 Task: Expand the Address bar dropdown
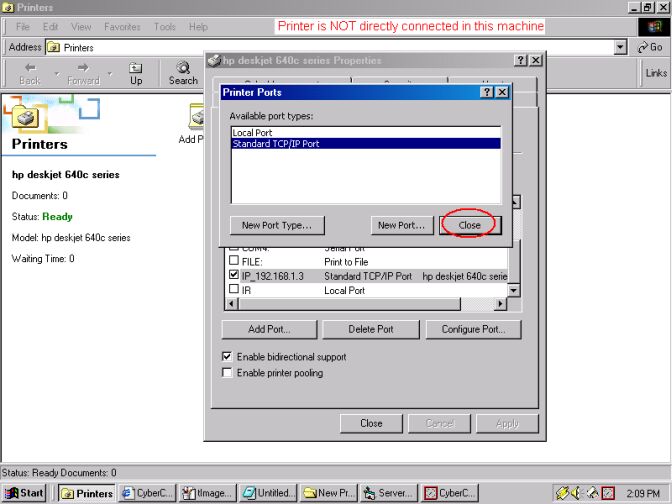click(x=621, y=47)
